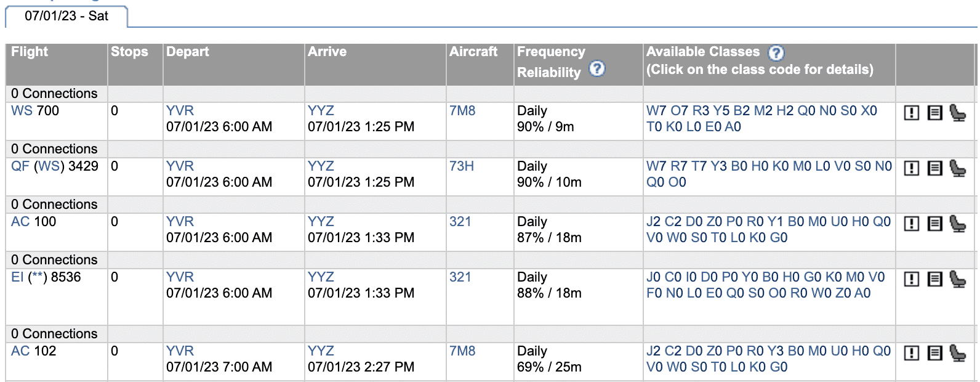The image size is (980, 382).
Task: Click the help icon next to Reliability
Action: tap(597, 68)
